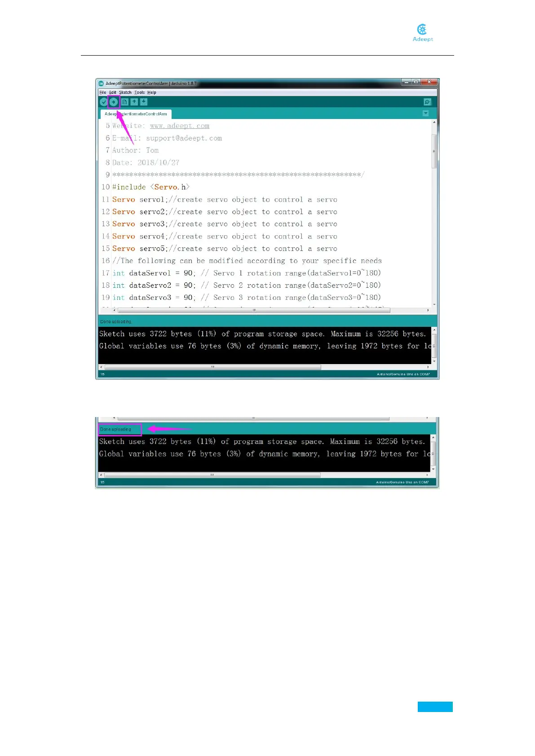Click the 'int dataServo1 = 90;' line

pyautogui.click(x=247, y=273)
